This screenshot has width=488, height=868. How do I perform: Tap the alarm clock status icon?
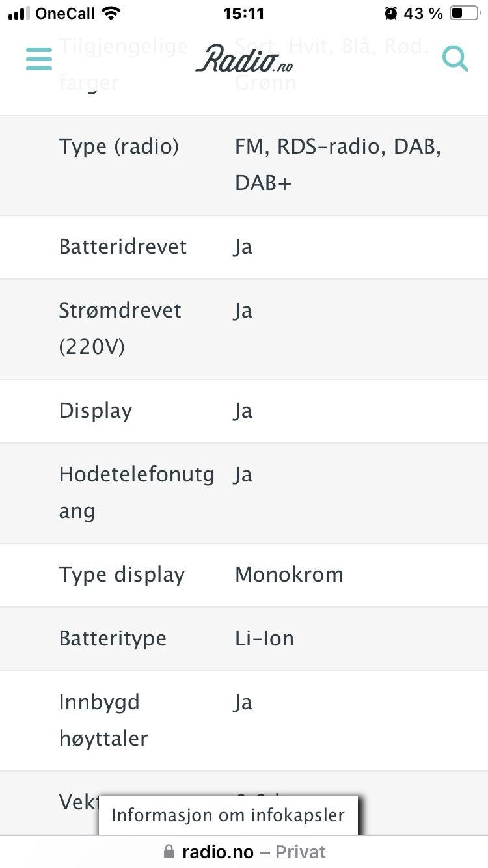coord(390,13)
